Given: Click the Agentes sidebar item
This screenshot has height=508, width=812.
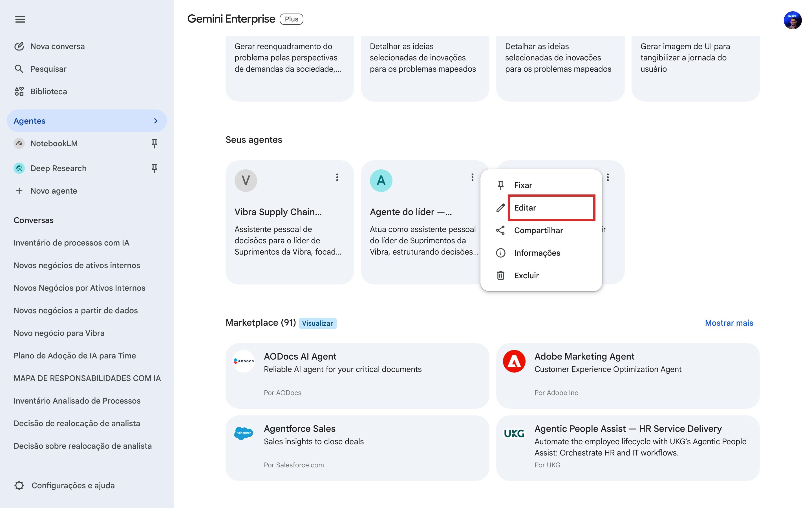Looking at the screenshot, I should (x=87, y=121).
